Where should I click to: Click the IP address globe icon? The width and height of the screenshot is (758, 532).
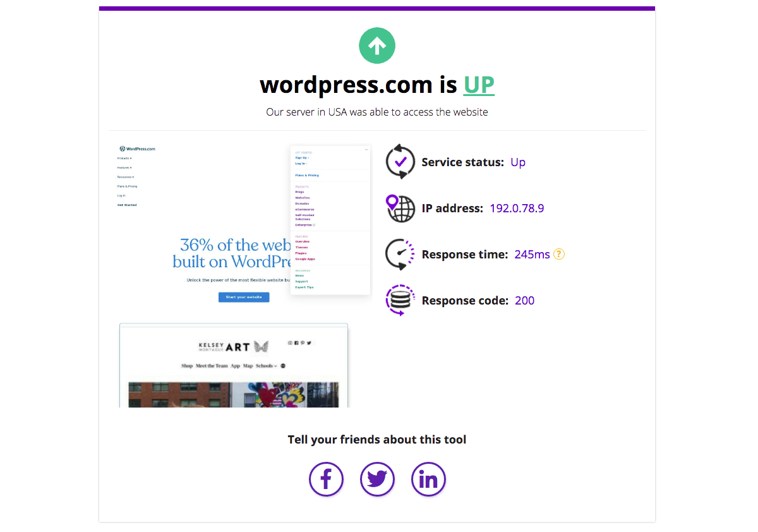[x=400, y=209]
